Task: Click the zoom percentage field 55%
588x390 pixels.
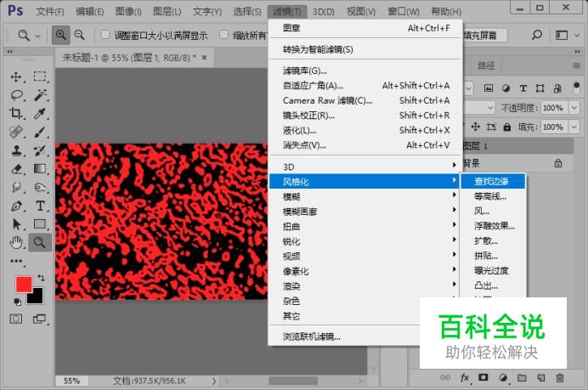Action: click(71, 381)
